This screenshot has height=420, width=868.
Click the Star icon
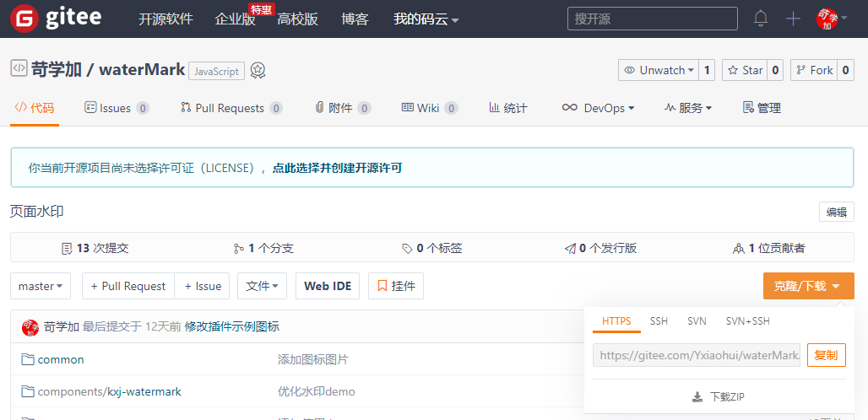click(733, 70)
